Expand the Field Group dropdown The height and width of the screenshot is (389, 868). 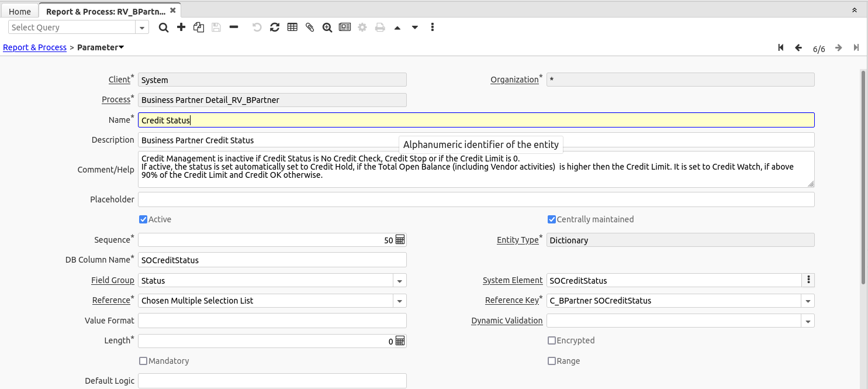(x=400, y=281)
